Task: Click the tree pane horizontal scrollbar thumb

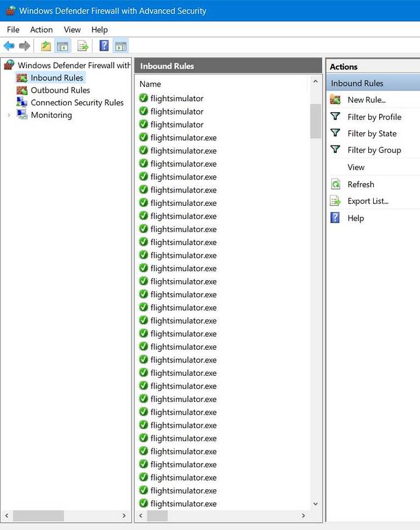Action: (x=38, y=515)
